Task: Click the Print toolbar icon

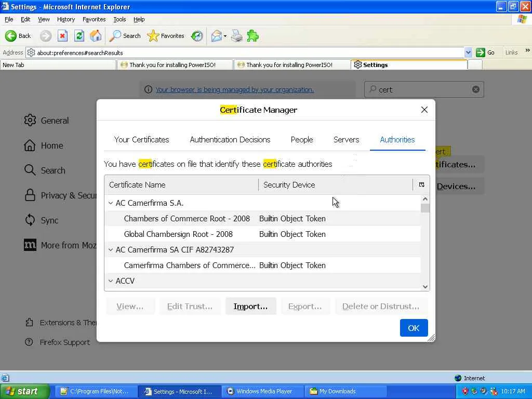Action: 237,36
